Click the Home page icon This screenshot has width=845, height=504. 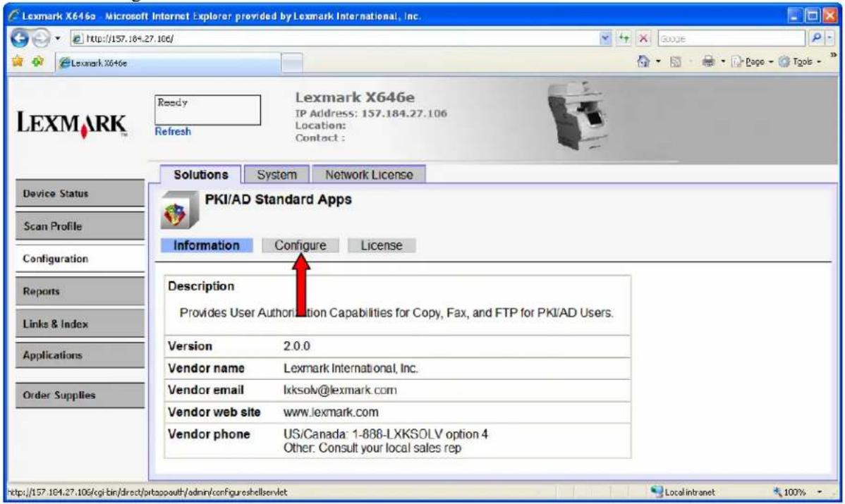[x=643, y=61]
